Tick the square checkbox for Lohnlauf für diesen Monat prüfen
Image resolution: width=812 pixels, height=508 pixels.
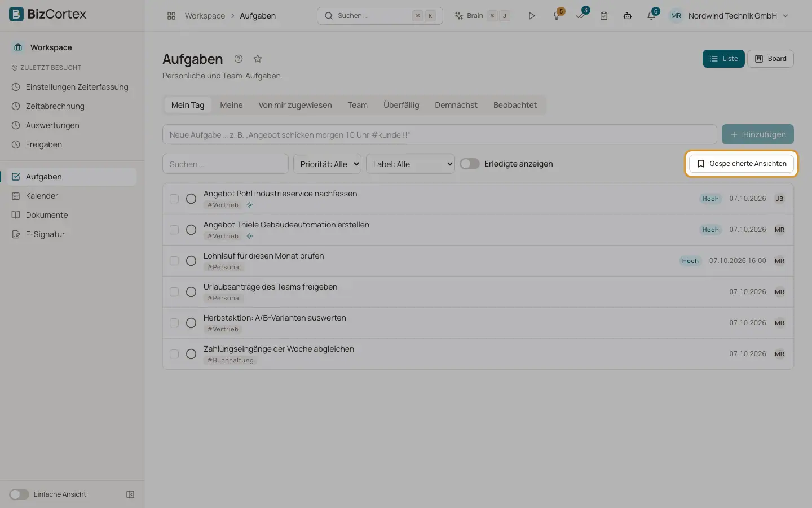click(x=174, y=261)
